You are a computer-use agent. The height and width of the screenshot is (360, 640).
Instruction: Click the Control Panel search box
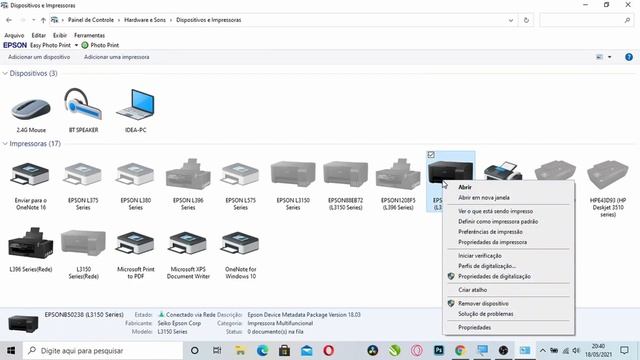[586, 20]
